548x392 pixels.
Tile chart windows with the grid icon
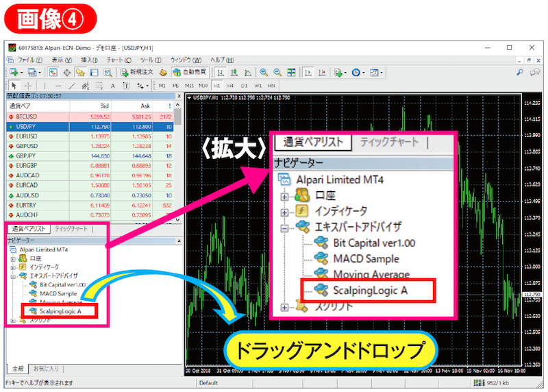(291, 73)
